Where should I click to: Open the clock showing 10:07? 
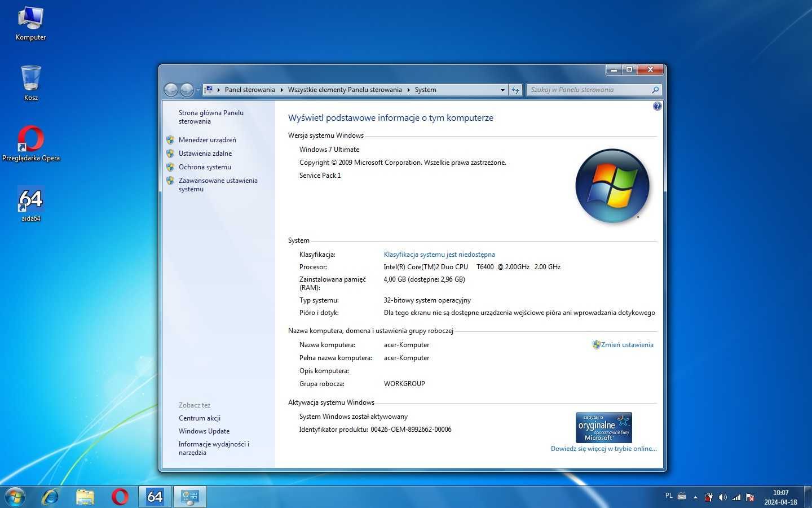[780, 497]
